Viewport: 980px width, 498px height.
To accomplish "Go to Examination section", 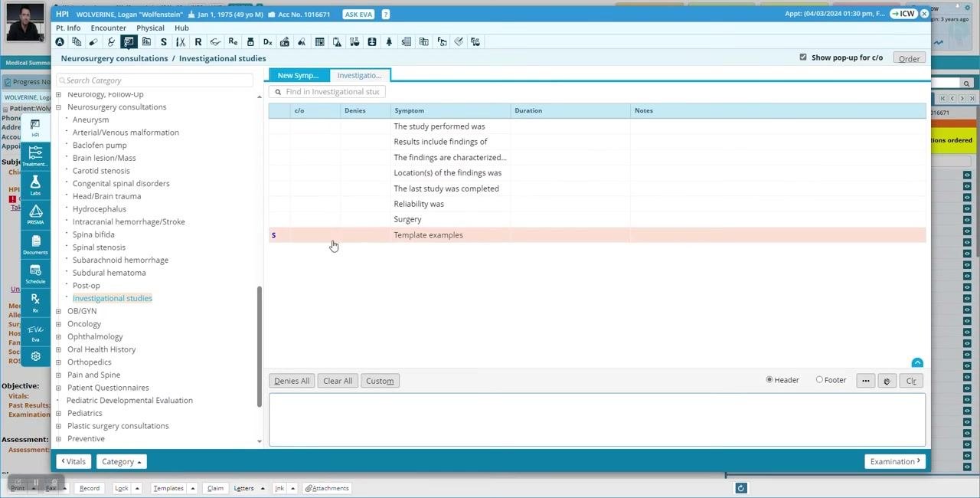I will coord(895,461).
